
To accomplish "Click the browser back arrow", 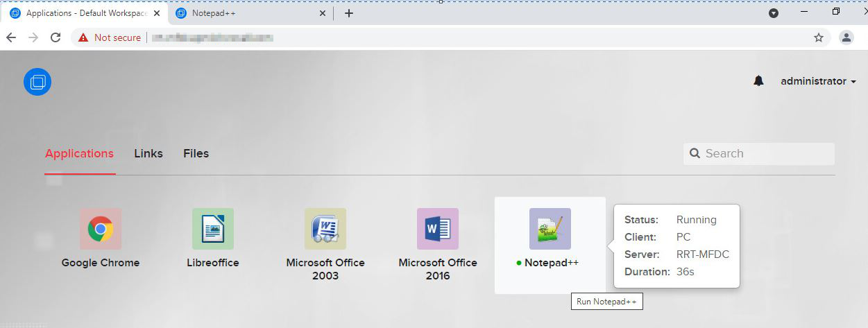I will 11,37.
